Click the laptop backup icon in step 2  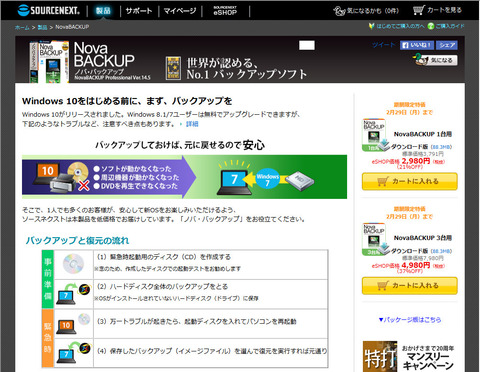click(x=73, y=294)
